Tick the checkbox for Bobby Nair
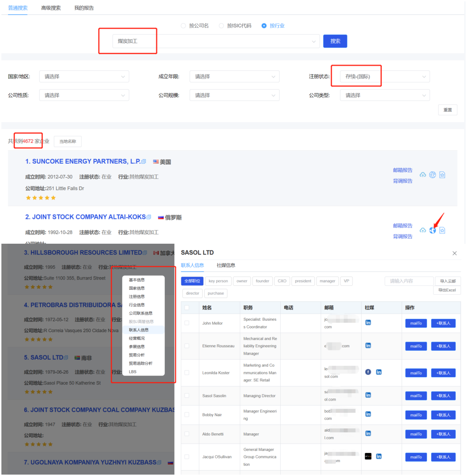The image size is (467, 476). [x=187, y=415]
